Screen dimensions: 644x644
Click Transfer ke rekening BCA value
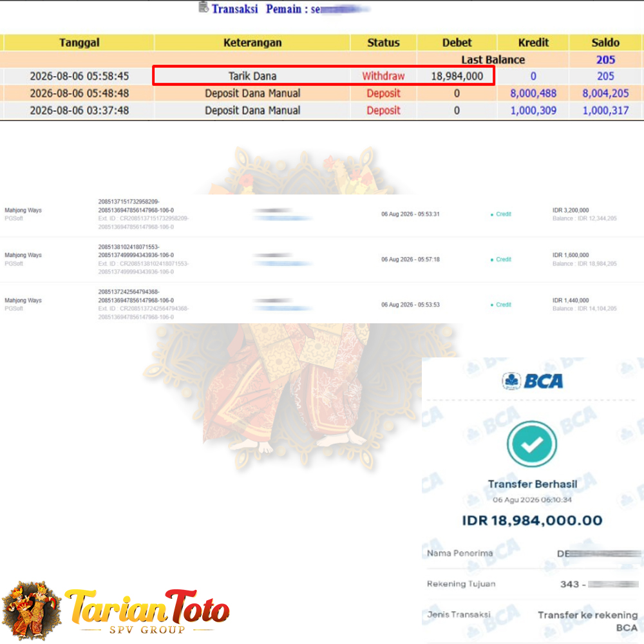point(588,621)
